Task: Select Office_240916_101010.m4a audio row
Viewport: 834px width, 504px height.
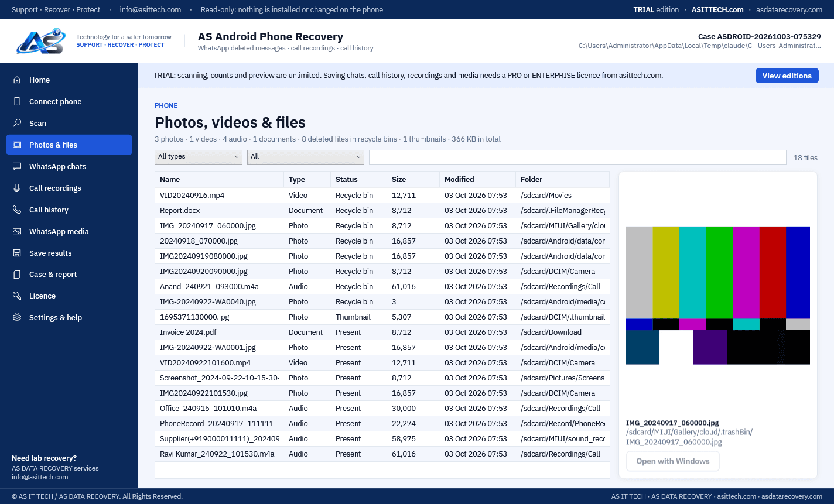Action: (382, 409)
